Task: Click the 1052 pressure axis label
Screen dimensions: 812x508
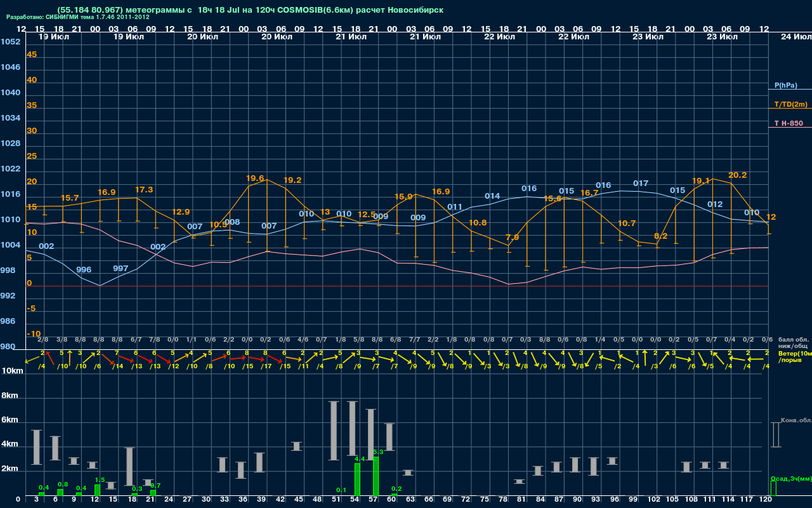Action: 10,42
